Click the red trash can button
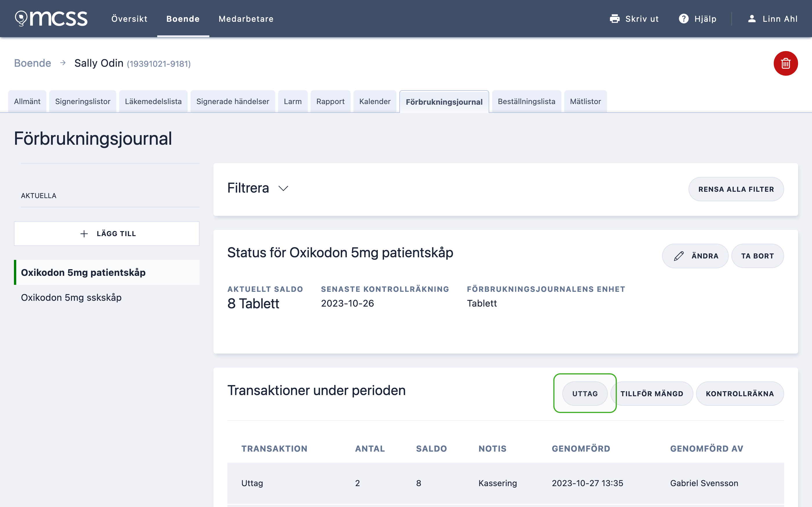Image resolution: width=812 pixels, height=507 pixels. [786, 63]
